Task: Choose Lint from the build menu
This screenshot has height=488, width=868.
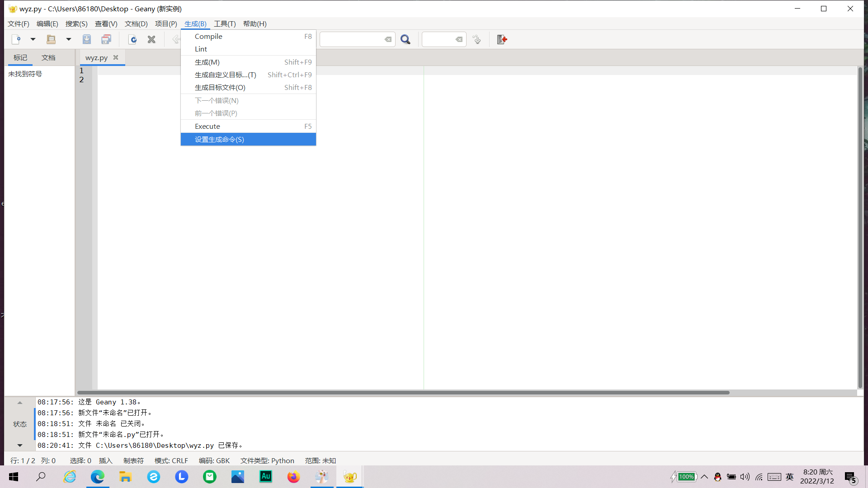Action: click(248, 49)
